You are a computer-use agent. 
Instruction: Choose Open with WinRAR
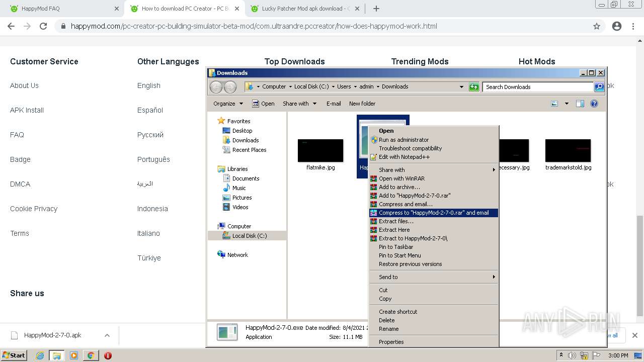[x=434, y=178]
